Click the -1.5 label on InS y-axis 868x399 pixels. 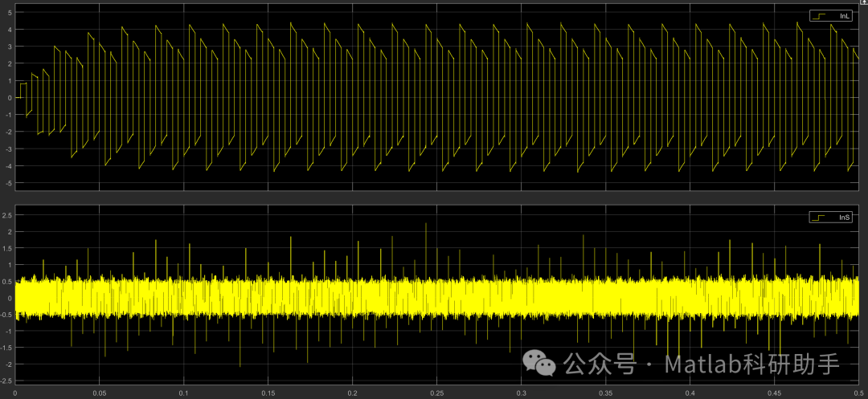click(x=6, y=348)
